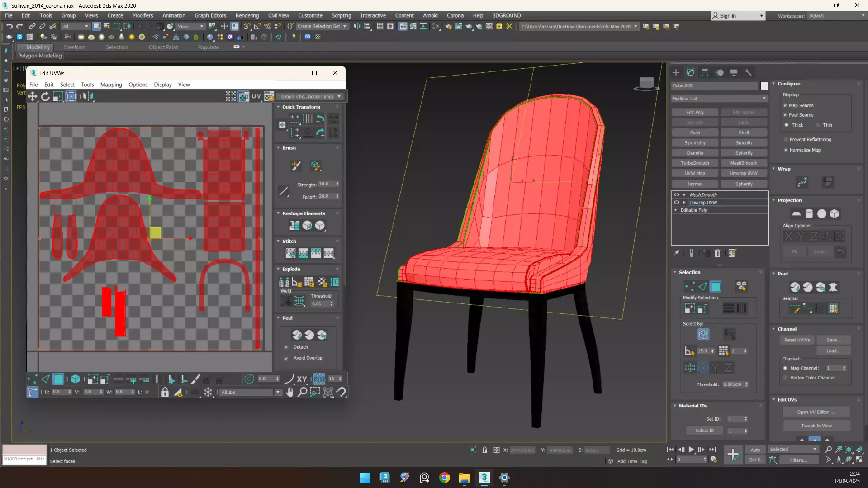868x488 pixels.
Task: Toggle the Normalize Map checkbox
Action: (x=786, y=150)
